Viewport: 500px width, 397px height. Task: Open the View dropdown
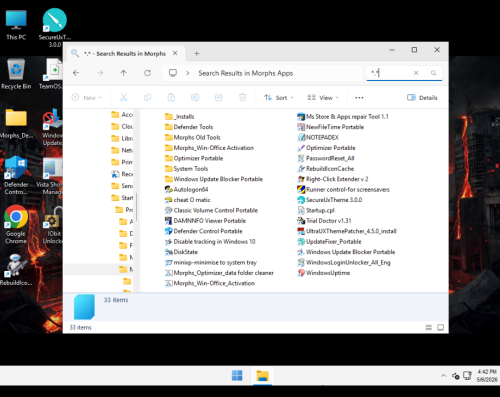323,97
